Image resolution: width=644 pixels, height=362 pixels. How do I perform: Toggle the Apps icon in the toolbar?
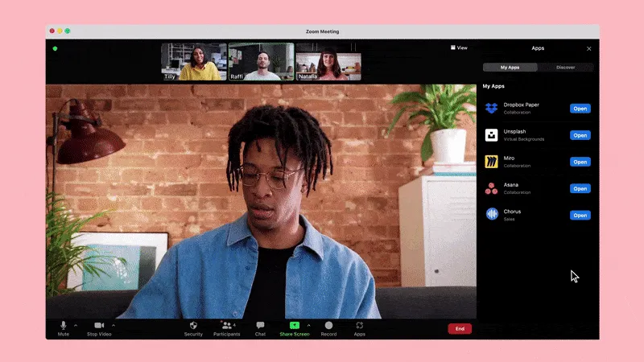pos(359,326)
